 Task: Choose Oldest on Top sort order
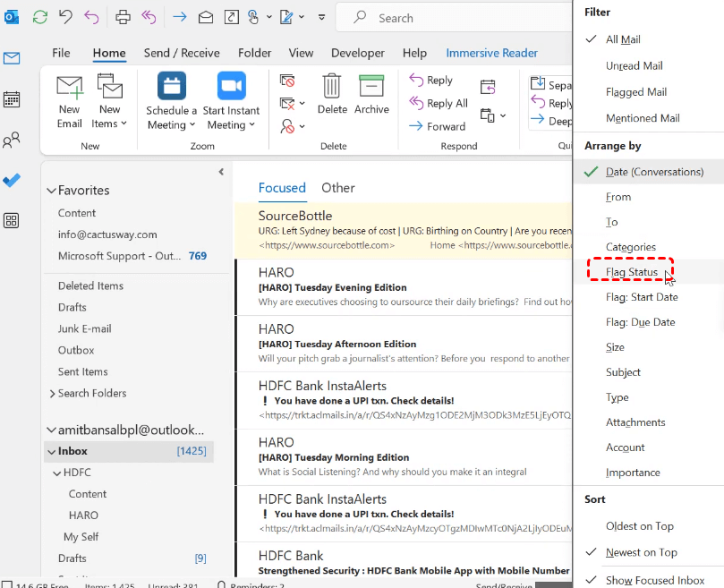click(639, 526)
